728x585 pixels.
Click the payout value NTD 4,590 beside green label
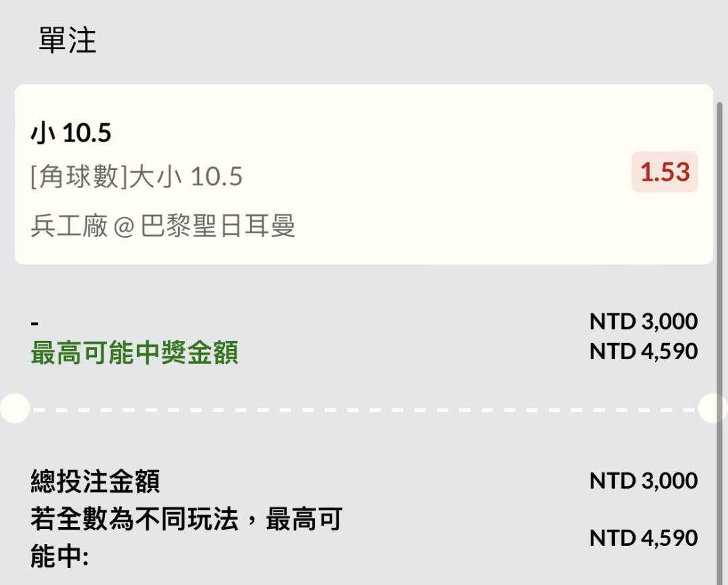644,351
